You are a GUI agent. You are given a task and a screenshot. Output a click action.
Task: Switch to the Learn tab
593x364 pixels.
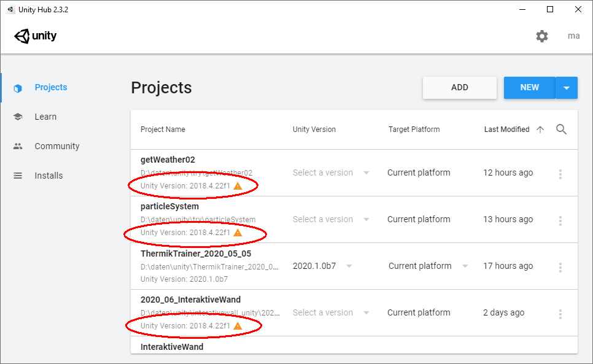(45, 117)
